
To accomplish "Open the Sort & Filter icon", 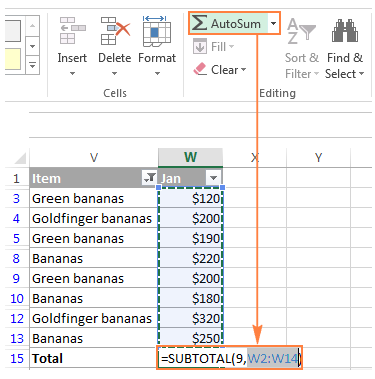I will pyautogui.click(x=301, y=31).
